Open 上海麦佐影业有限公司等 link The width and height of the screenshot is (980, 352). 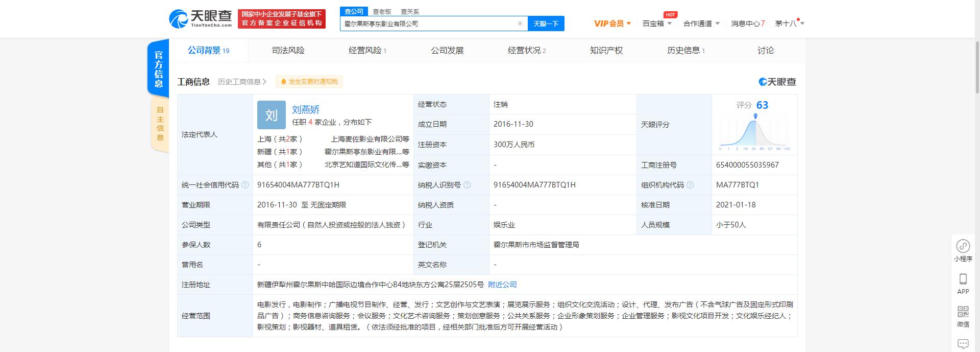[370, 139]
